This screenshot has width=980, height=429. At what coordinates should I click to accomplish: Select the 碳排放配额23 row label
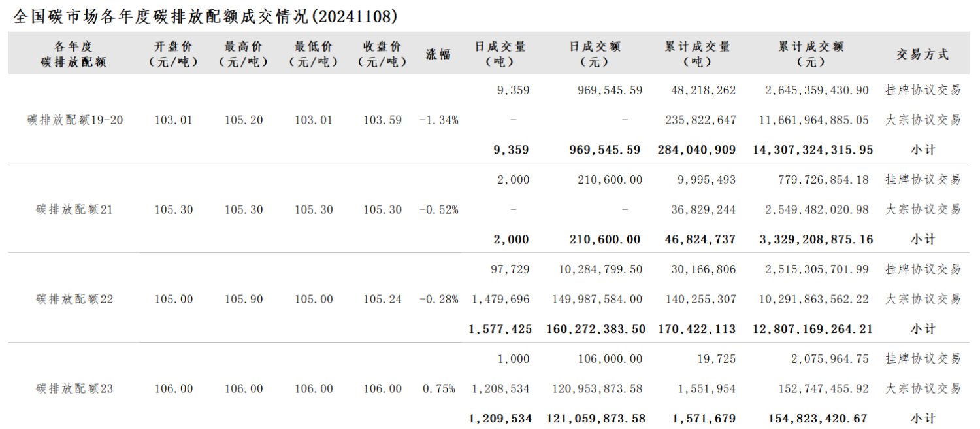click(75, 388)
